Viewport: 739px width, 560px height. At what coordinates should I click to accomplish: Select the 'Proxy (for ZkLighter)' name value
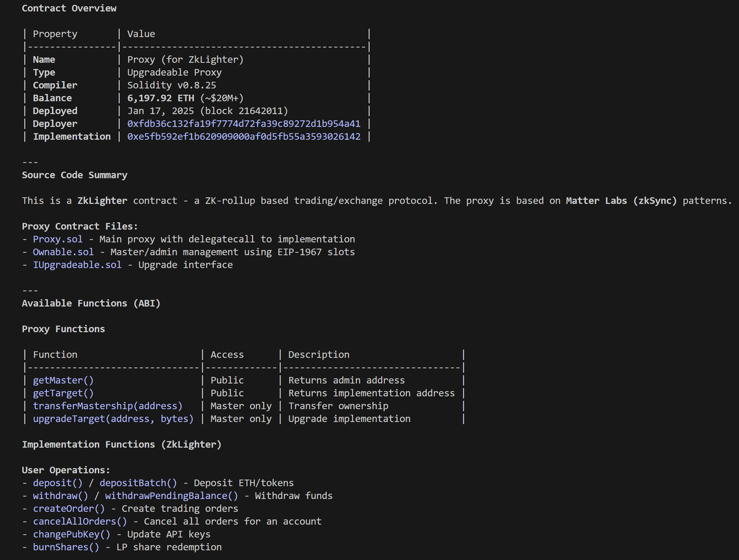(185, 60)
